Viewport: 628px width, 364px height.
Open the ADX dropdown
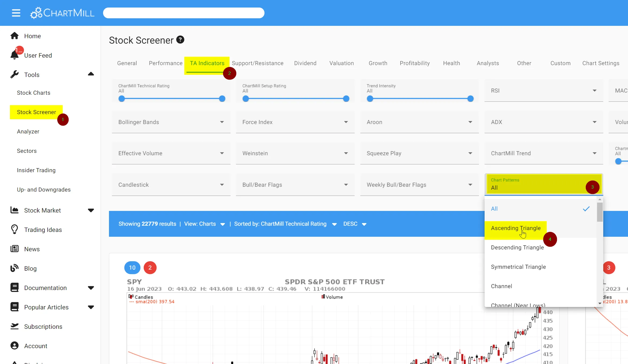pos(544,122)
